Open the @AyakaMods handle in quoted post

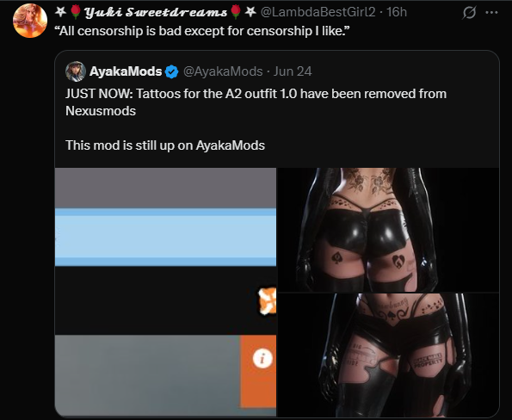tap(223, 71)
